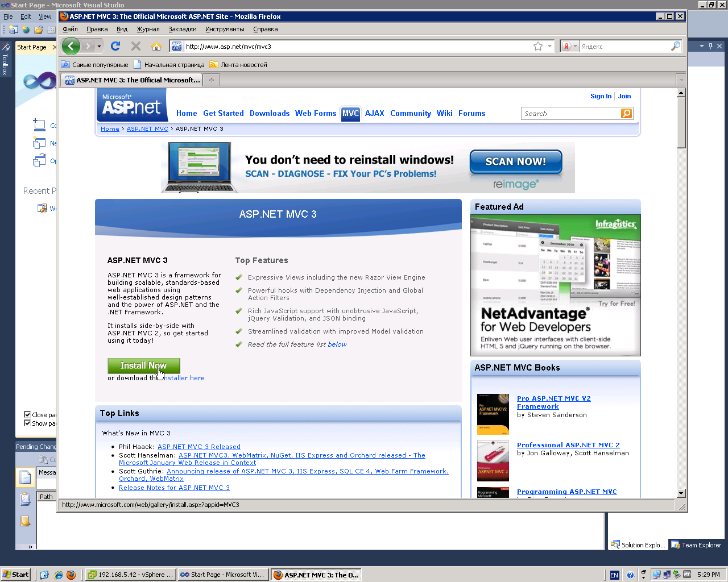Click the Firefox URL address field

coord(358,47)
